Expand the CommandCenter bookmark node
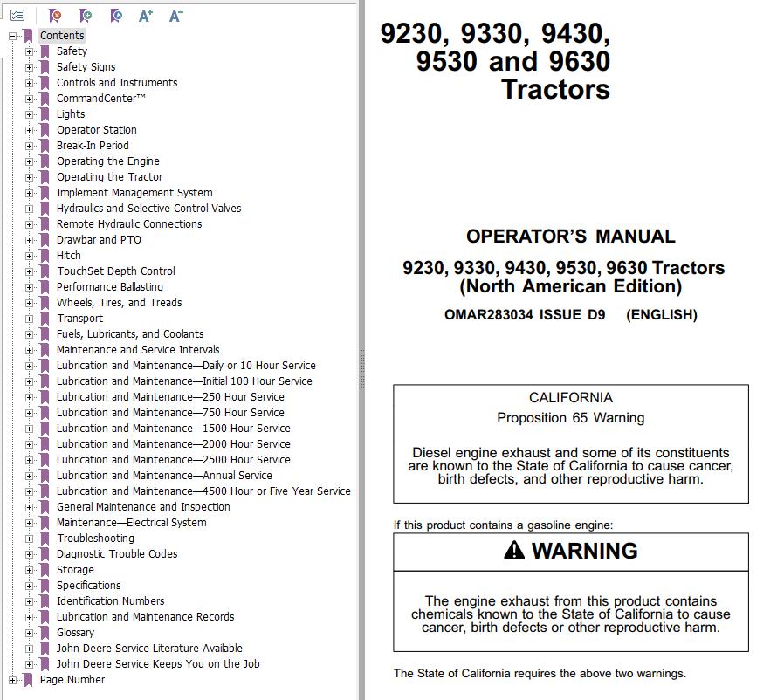 [x=29, y=99]
